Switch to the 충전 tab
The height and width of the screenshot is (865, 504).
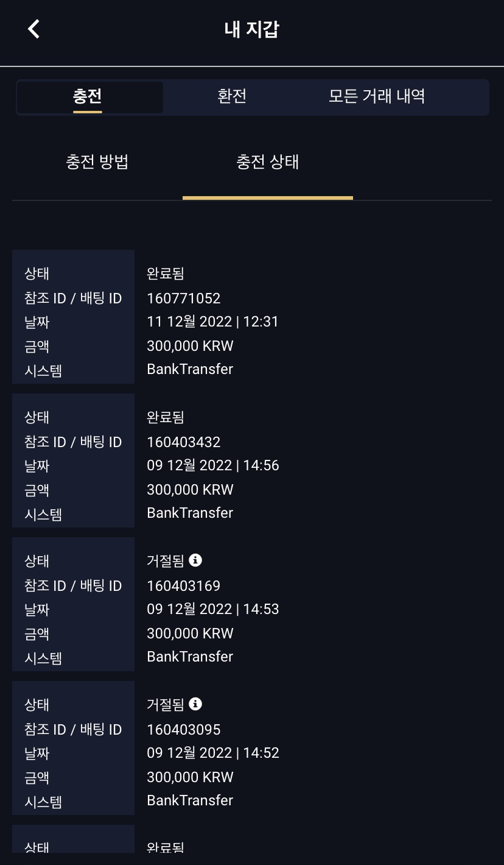88,96
